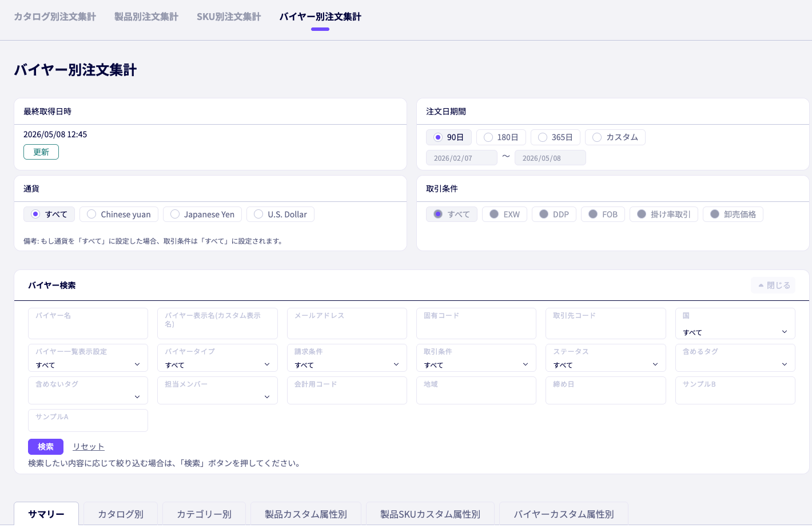Click end date field 2026/05/08
Viewport: 812px width, 532px height.
tap(550, 158)
